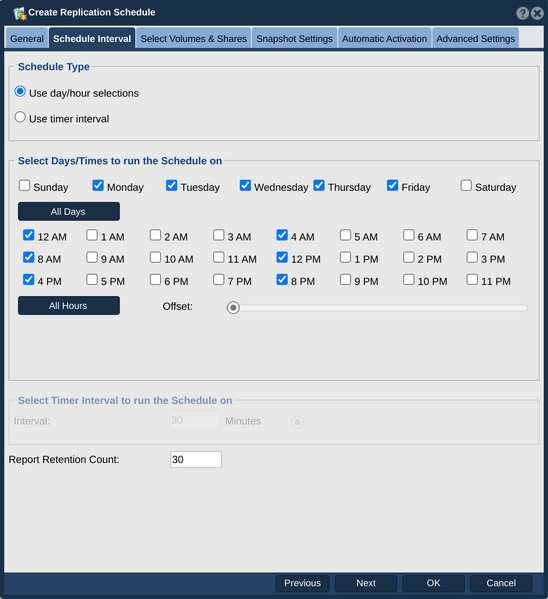Uncheck the 4 AM hour
Screen dimensions: 548x599
[x=282, y=235]
